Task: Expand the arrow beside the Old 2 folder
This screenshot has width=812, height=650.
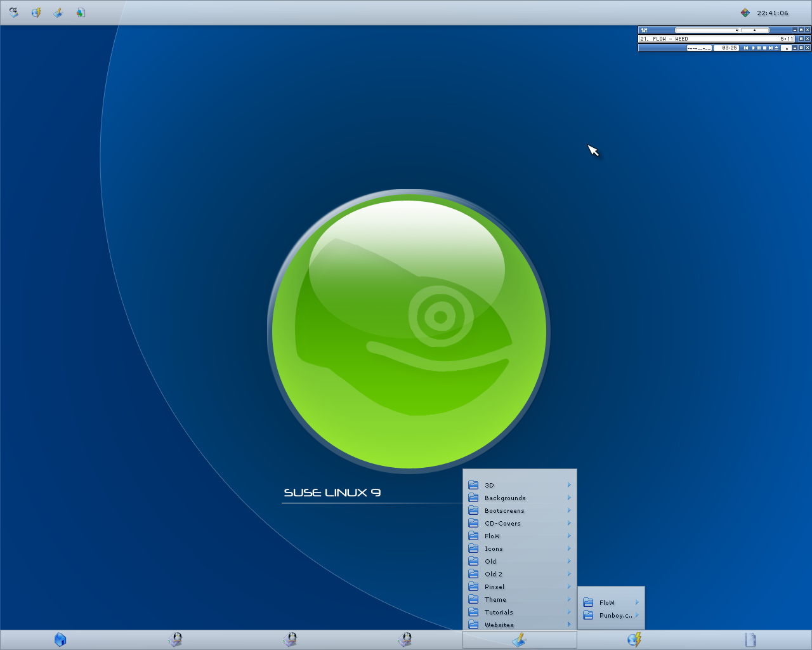Action: tap(569, 574)
